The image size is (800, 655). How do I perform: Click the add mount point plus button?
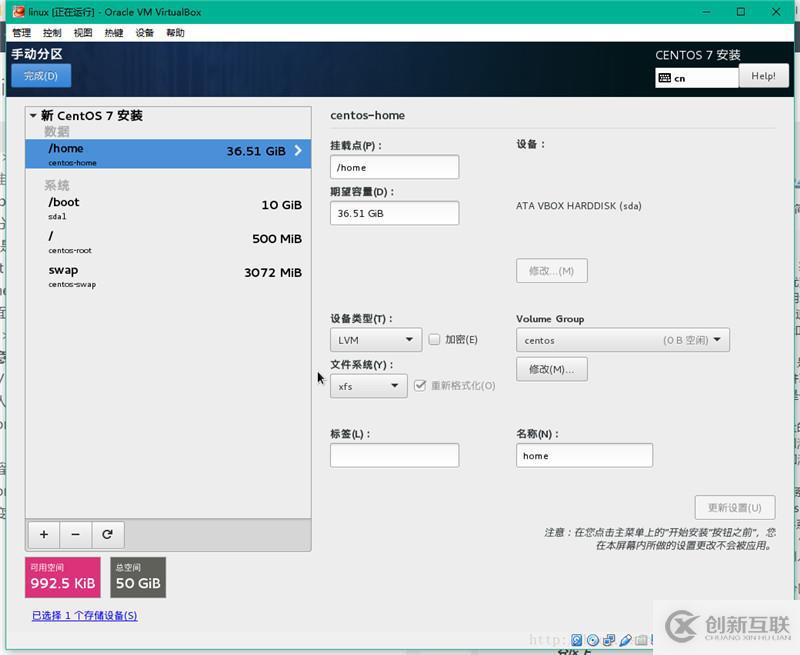pos(44,534)
